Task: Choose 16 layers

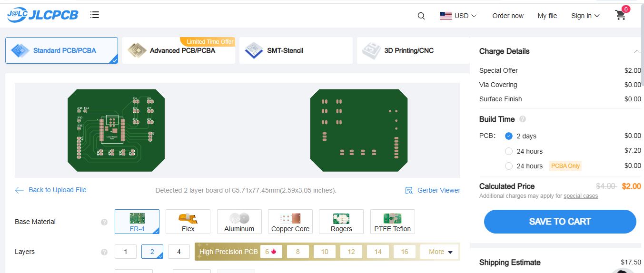Action: tap(405, 252)
